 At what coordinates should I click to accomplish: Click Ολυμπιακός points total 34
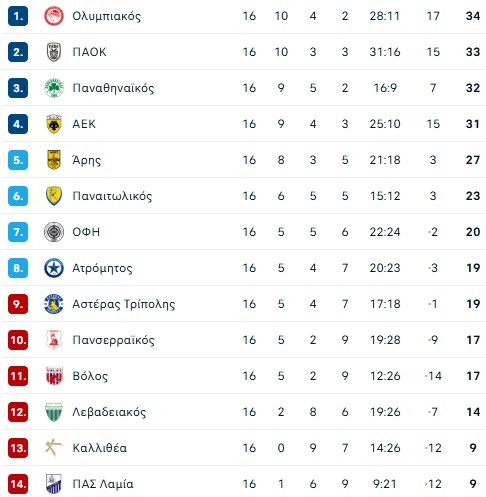point(473,16)
